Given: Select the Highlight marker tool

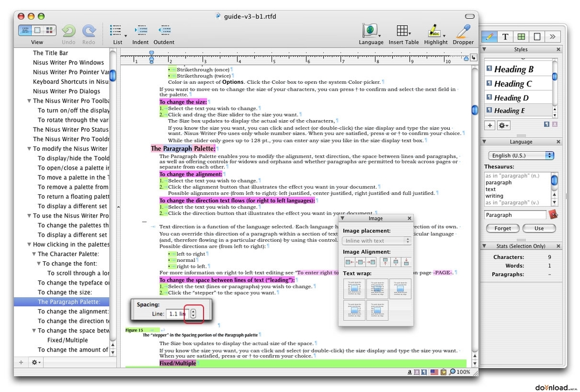Looking at the screenshot, I should (434, 31).
